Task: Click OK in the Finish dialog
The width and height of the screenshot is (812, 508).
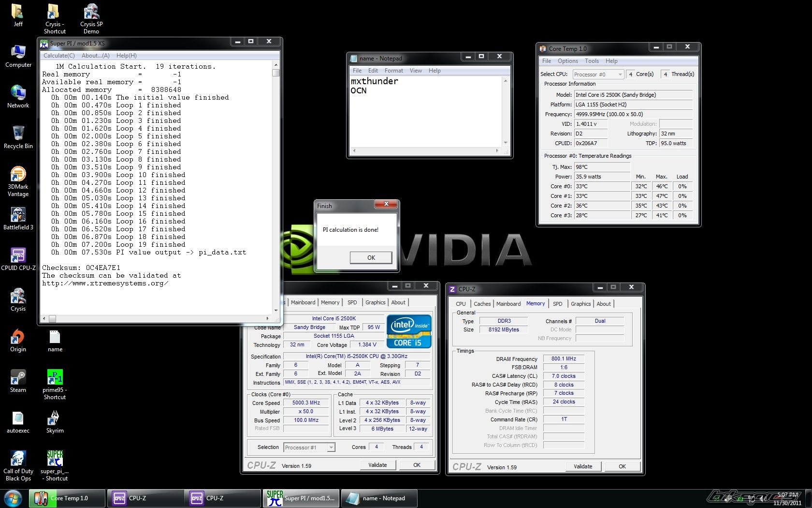Action: pyautogui.click(x=371, y=258)
